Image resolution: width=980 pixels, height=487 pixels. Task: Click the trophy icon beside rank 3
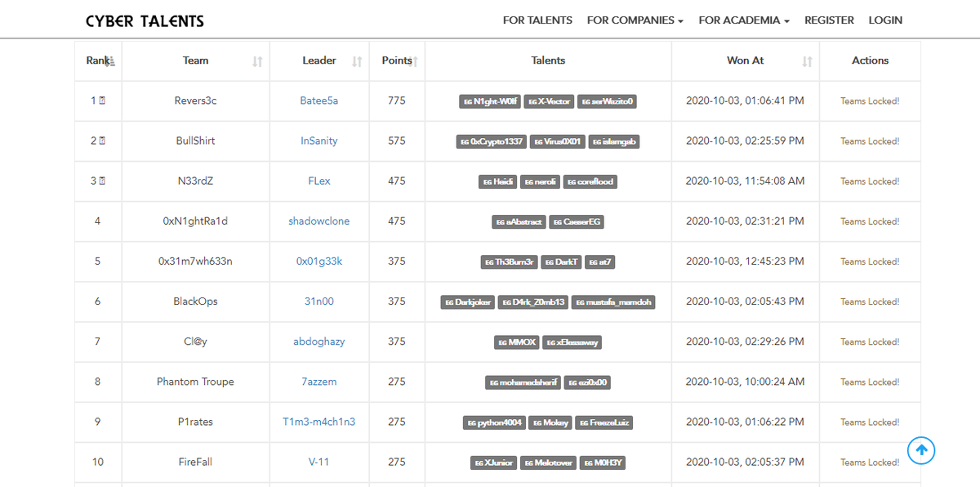[x=102, y=181]
